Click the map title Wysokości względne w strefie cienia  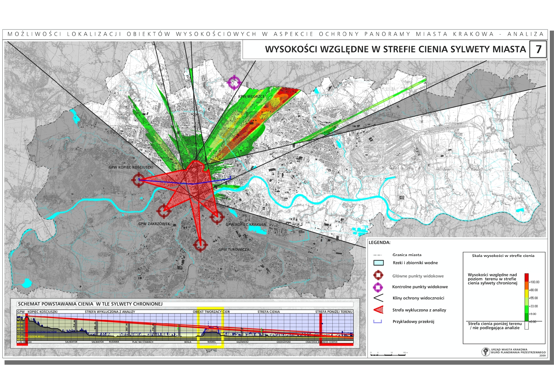point(395,50)
